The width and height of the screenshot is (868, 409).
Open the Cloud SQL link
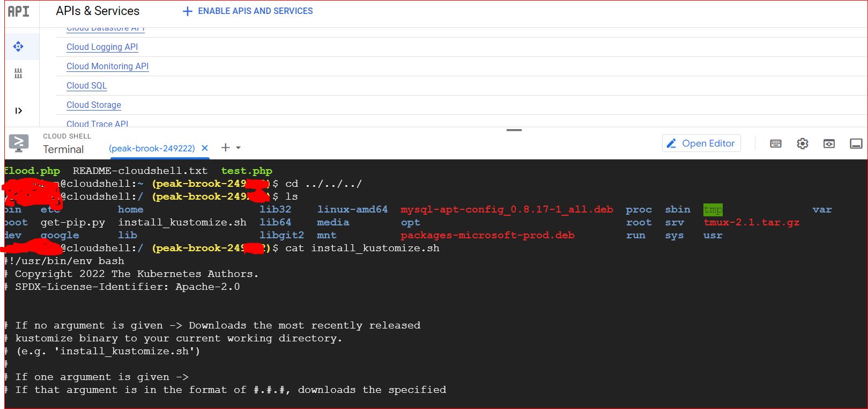(86, 86)
